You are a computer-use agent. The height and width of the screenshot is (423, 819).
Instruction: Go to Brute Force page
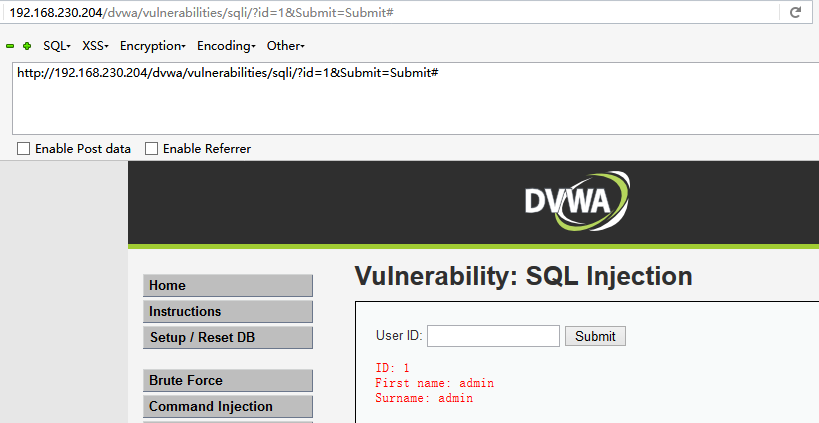(x=228, y=381)
